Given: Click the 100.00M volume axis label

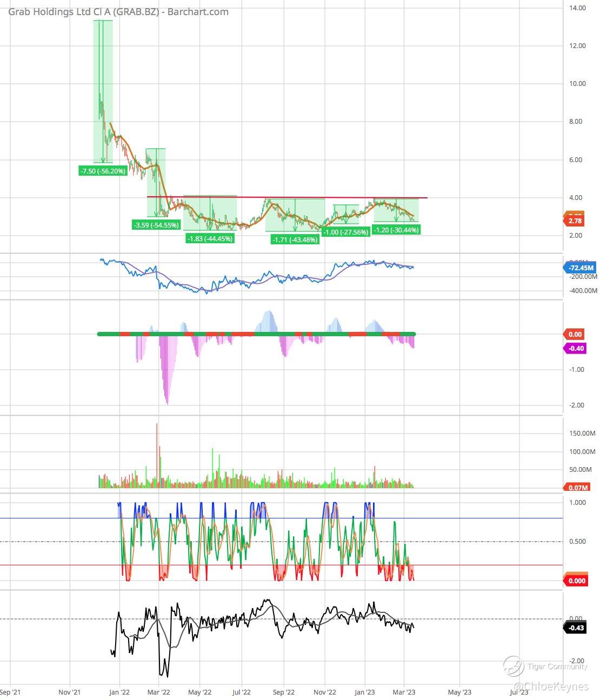Looking at the screenshot, I should point(582,452).
